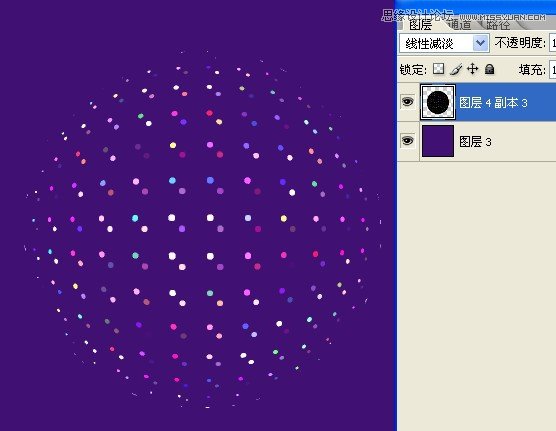Select layer name 图层 4 副本 3
556x431 pixels.
tap(493, 103)
